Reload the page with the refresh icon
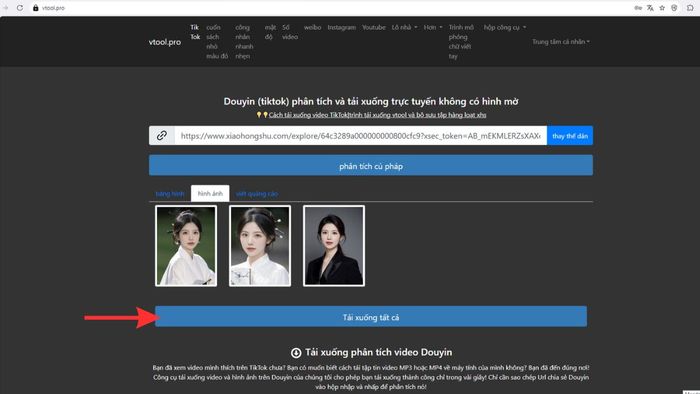700x394 pixels. click(20, 8)
